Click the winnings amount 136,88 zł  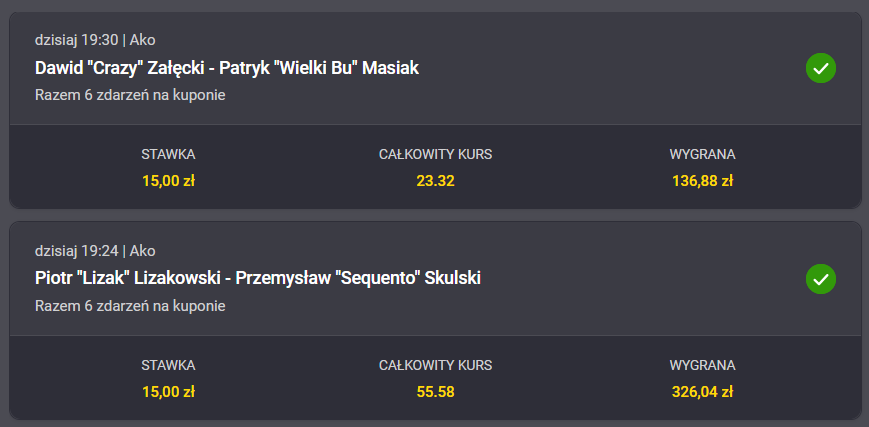point(702,181)
